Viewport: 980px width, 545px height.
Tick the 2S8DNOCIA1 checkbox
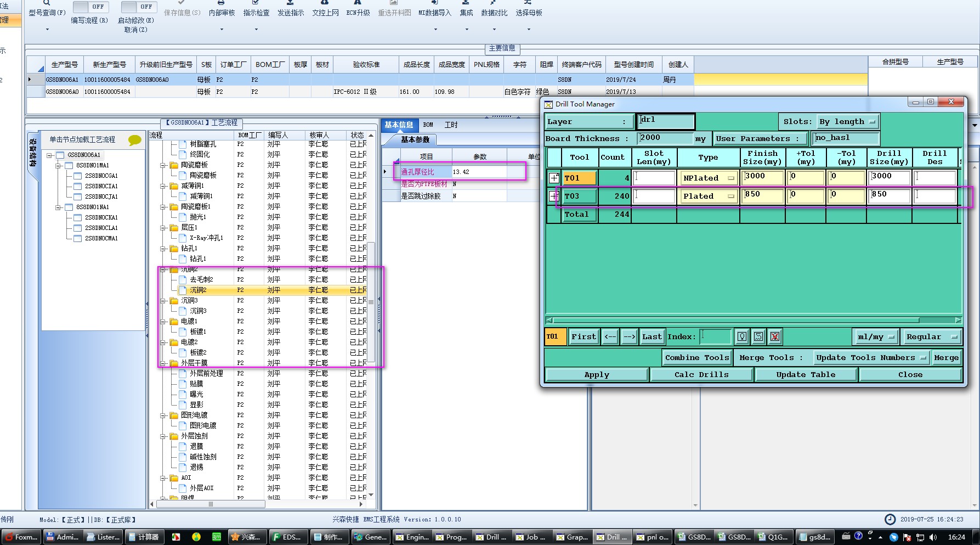(x=78, y=186)
